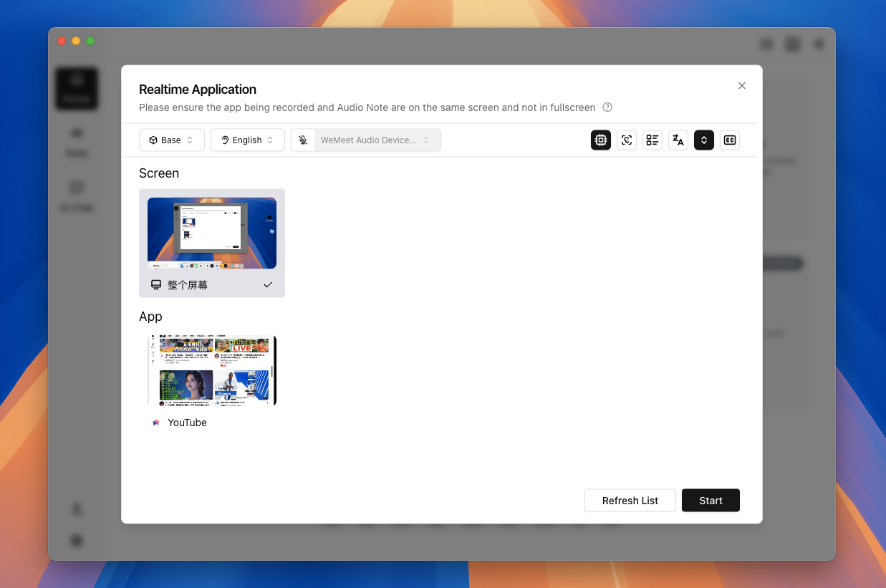Select the YouTube app preview thumbnail
The height and width of the screenshot is (588, 886).
[x=212, y=371]
